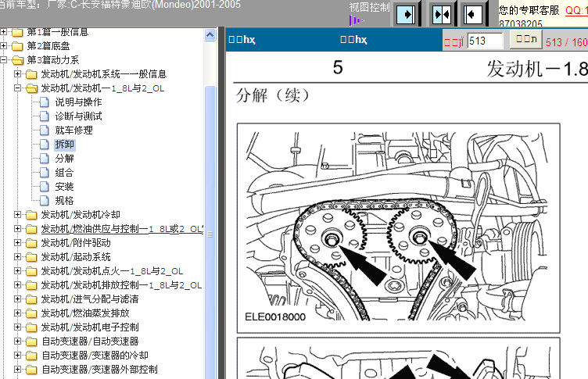Screen dimensions: 588x379
Task: Click the page icon beside 组合
Action: (45, 173)
